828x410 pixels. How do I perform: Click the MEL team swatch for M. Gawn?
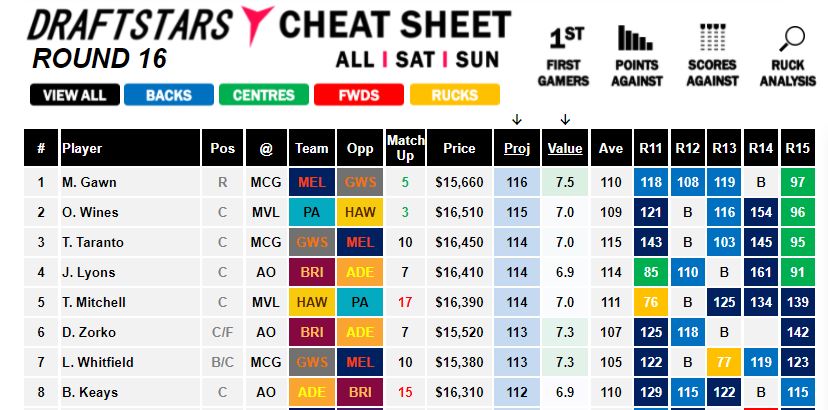[x=312, y=182]
